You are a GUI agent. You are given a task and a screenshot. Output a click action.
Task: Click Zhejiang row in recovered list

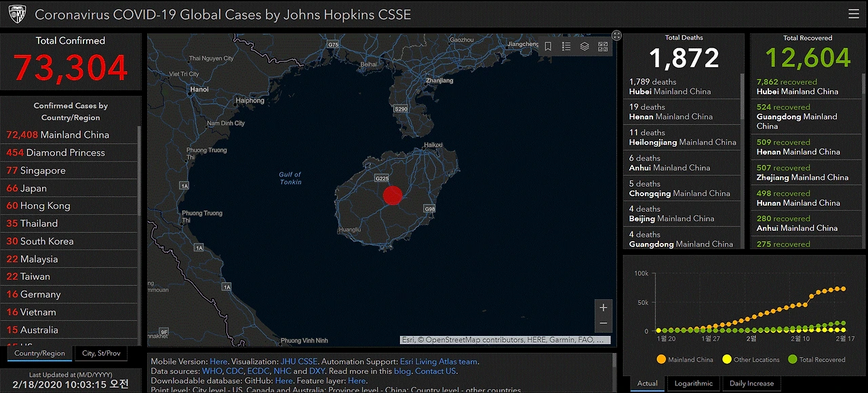click(x=805, y=172)
